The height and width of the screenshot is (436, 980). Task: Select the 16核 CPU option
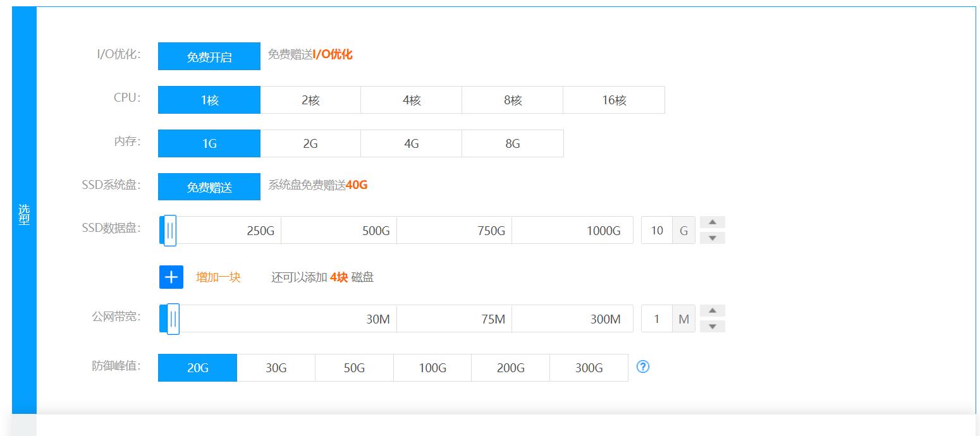[x=613, y=99]
